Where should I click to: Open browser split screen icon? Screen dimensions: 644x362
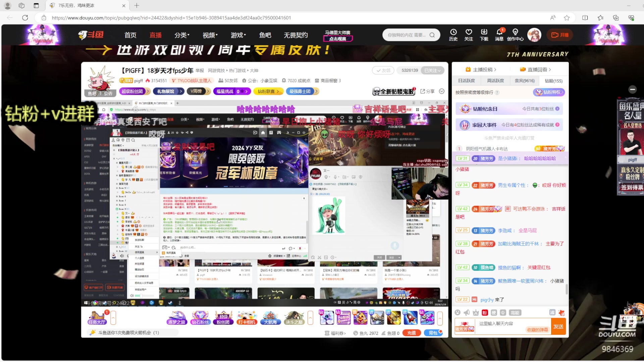585,18
